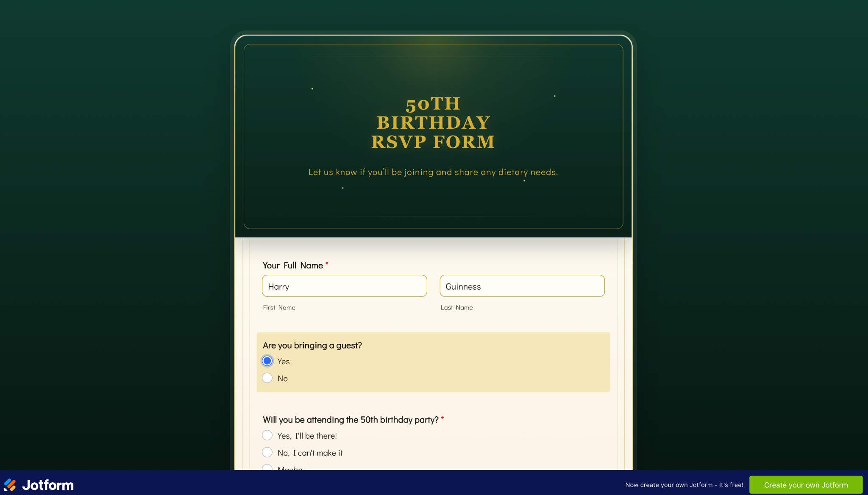Image resolution: width=868 pixels, height=495 pixels.
Task: Click the Jotform logo in the footer
Action: pos(39,485)
